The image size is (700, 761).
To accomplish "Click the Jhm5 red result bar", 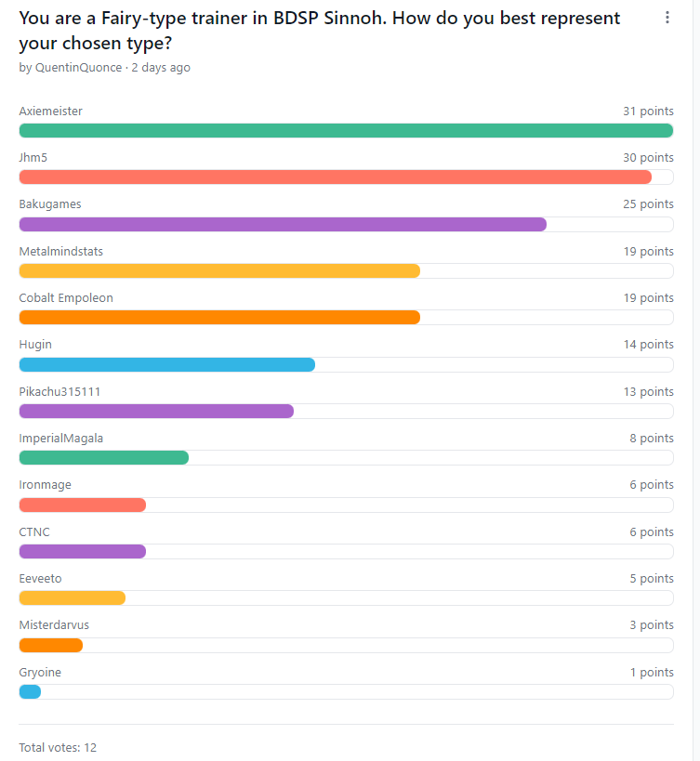I will (x=336, y=177).
